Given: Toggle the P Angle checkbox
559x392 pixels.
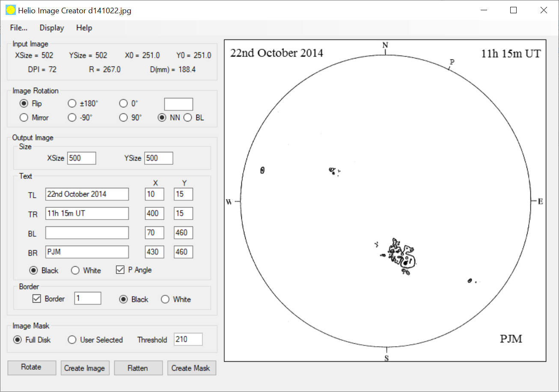Looking at the screenshot, I should (120, 270).
